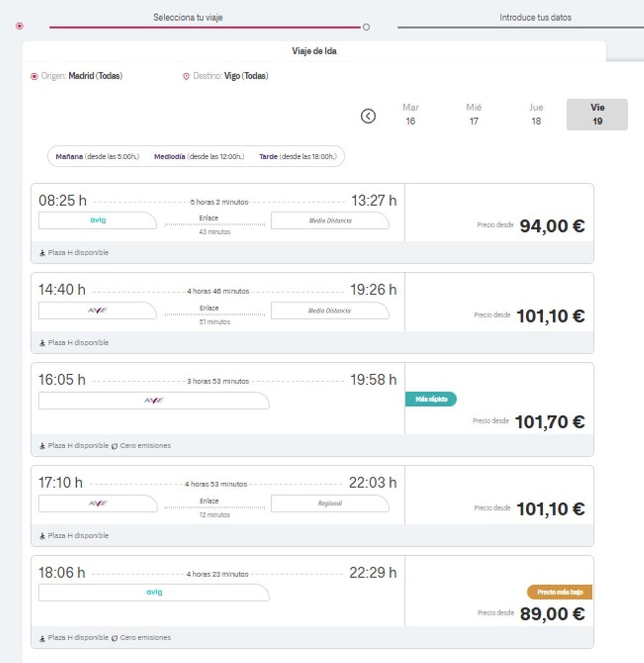Switch to the Vie 19 date tab
The height and width of the screenshot is (663, 644).
597,114
